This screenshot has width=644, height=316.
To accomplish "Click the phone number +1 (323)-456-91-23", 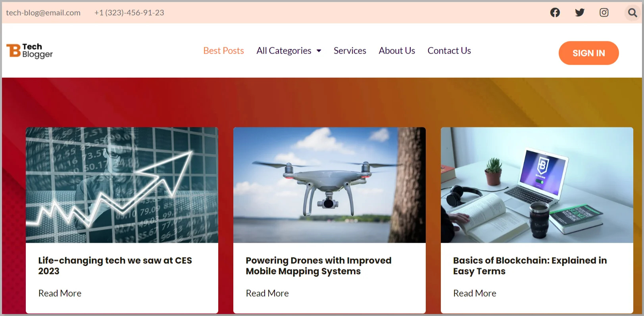I will (129, 13).
